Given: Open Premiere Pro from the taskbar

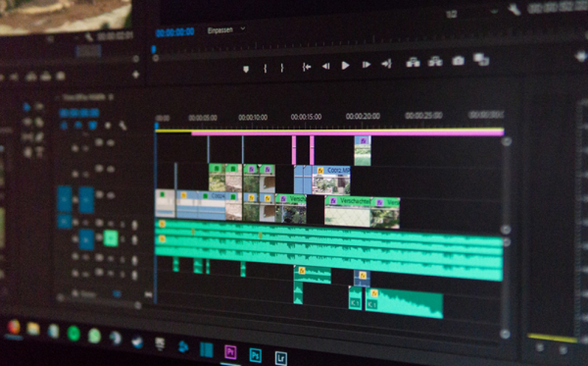Looking at the screenshot, I should (230, 352).
